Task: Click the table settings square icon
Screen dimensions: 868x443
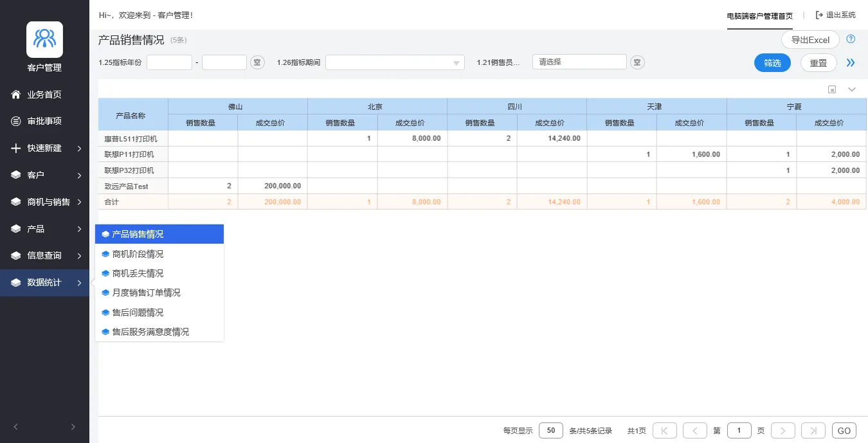Action: tap(832, 89)
